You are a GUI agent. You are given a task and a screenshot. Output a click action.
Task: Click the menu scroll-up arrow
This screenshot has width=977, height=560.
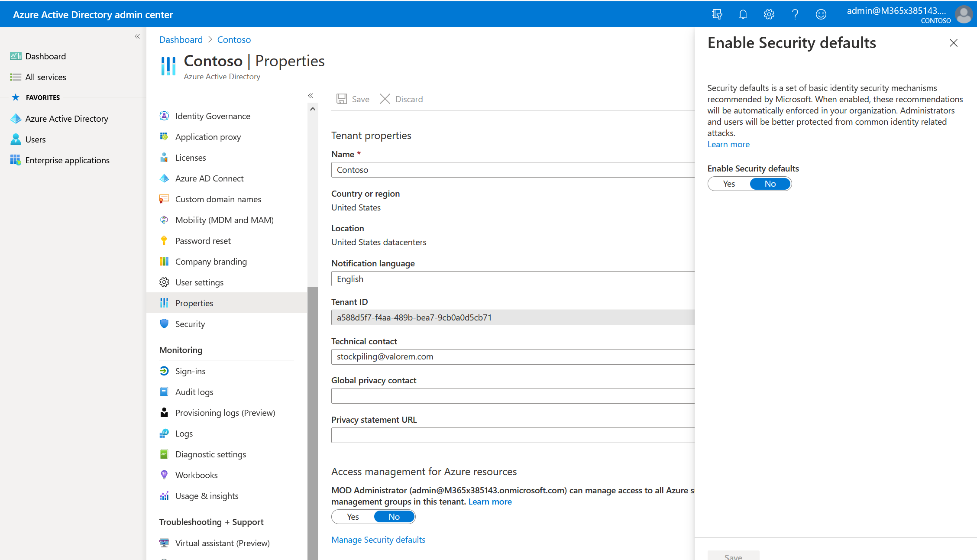(x=313, y=109)
